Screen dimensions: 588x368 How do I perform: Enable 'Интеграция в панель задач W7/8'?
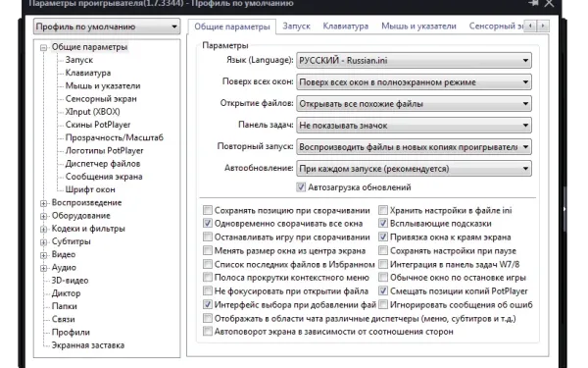click(383, 264)
